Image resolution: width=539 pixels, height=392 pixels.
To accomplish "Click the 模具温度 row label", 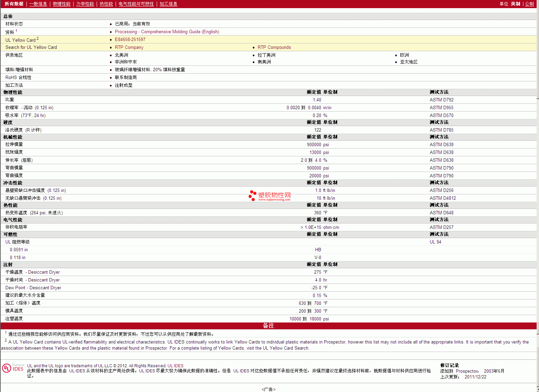I will point(14,311).
